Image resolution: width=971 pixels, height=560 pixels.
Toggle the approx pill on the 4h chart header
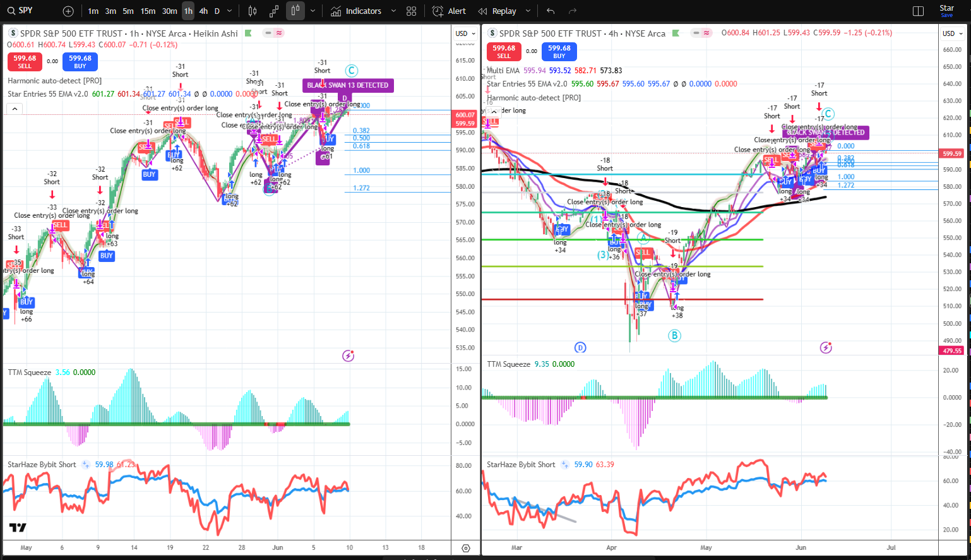706,33
